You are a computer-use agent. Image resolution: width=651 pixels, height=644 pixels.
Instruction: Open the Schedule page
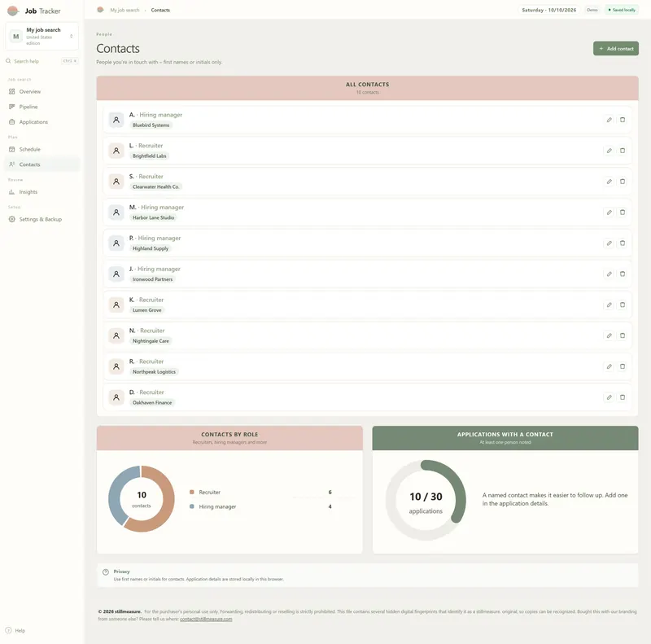click(x=42, y=149)
